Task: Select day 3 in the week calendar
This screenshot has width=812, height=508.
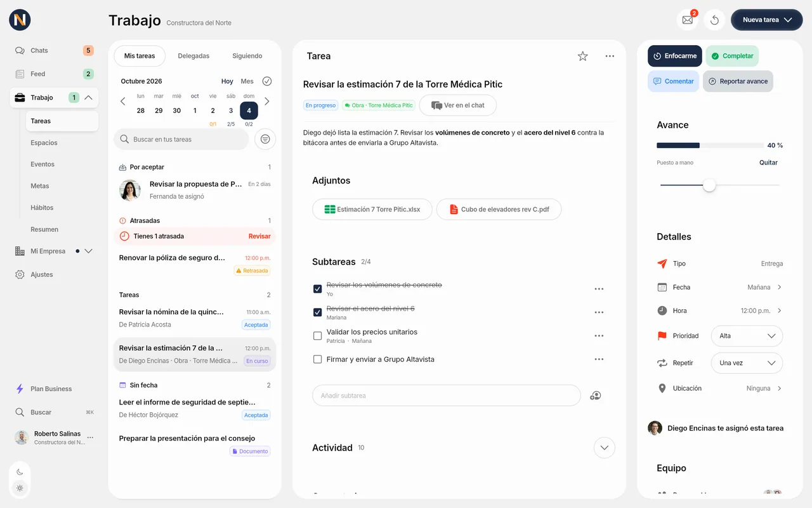Action: click(x=231, y=110)
